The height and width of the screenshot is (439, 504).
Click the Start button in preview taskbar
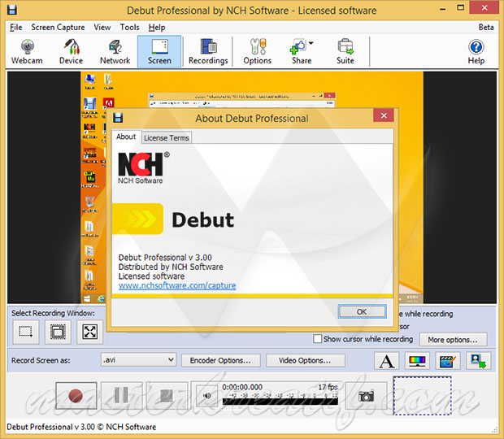pyautogui.click(x=87, y=299)
